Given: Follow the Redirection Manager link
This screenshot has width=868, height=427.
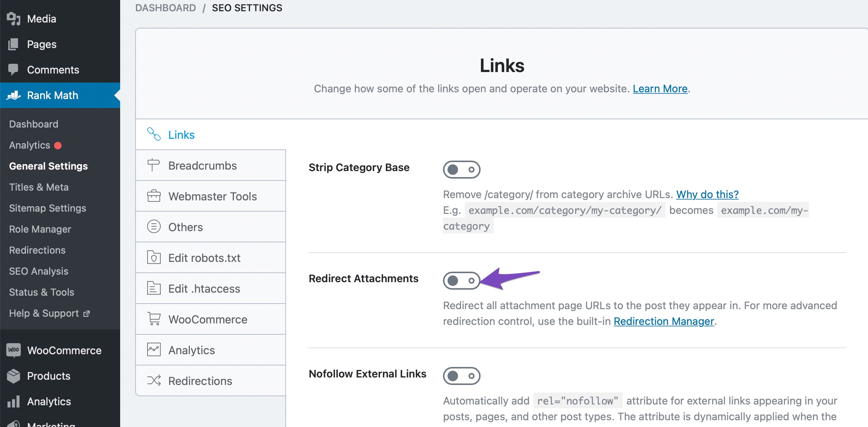Looking at the screenshot, I should [x=664, y=321].
